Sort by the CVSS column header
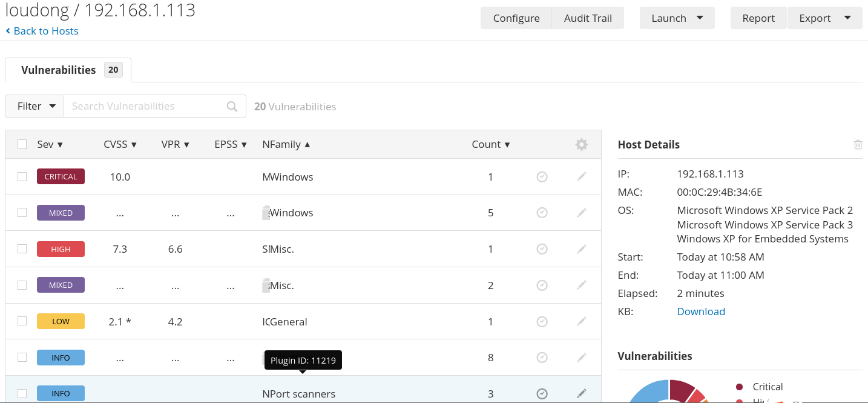The height and width of the screenshot is (403, 868). (120, 144)
